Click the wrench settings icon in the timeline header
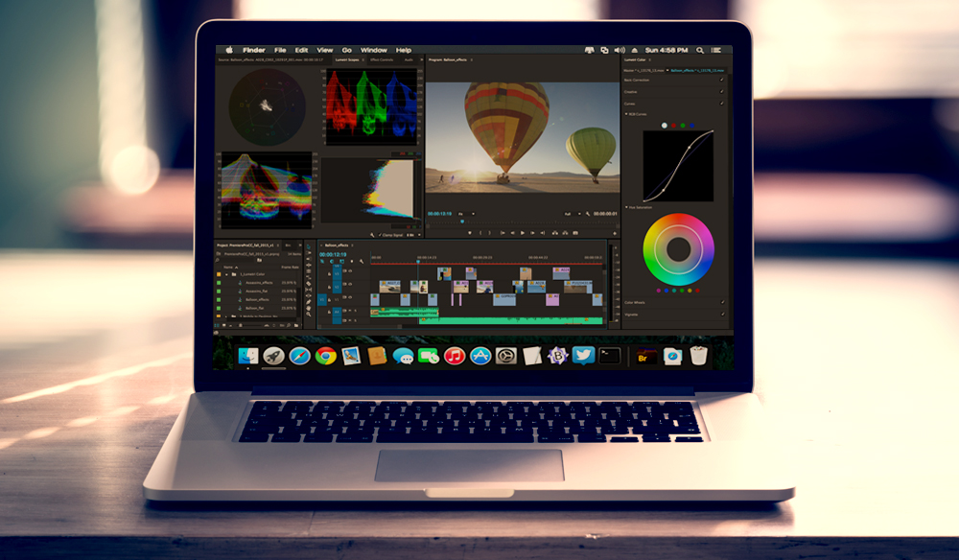Screen dimensions: 959x560 click(x=362, y=262)
